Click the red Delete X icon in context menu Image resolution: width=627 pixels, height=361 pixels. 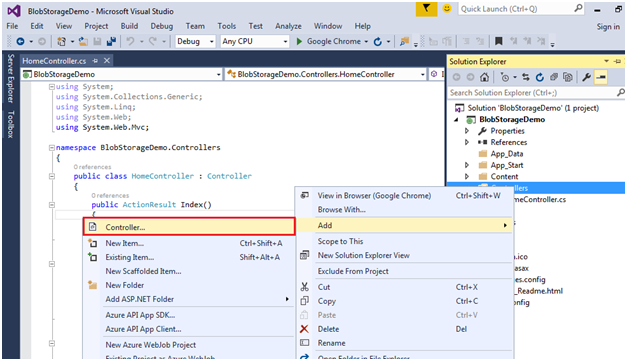[304, 329]
